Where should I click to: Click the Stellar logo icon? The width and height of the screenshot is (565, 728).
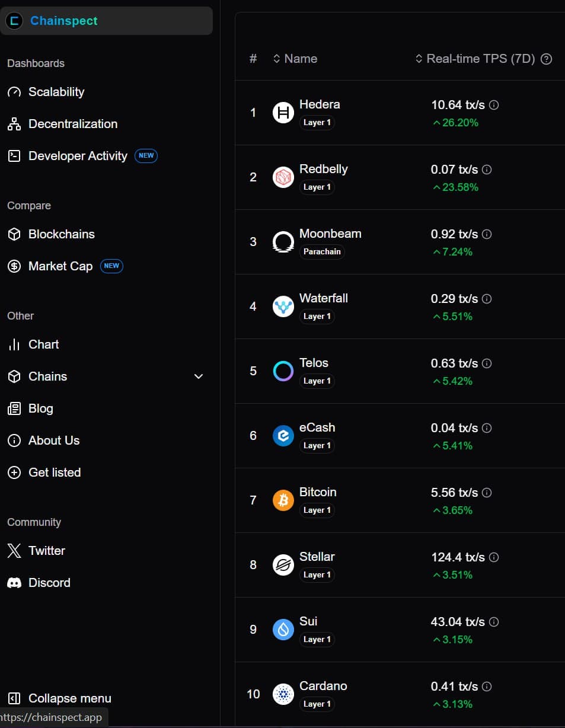(x=283, y=565)
